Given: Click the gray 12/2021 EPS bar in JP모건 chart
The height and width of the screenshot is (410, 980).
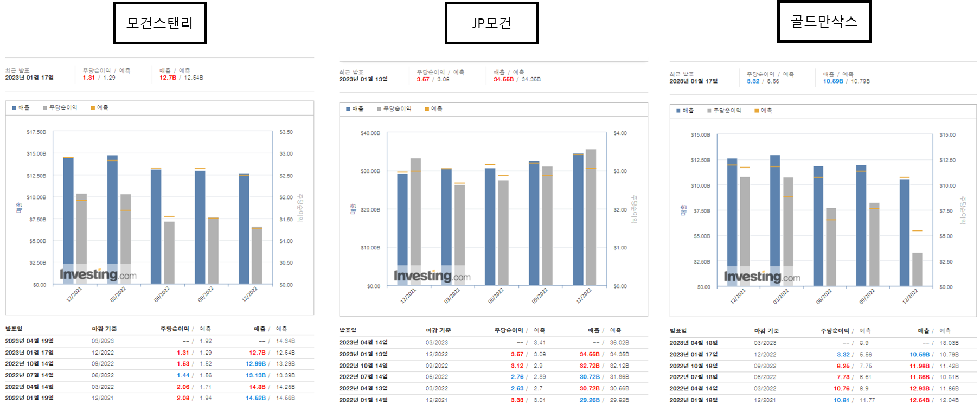Looking at the screenshot, I should (415, 222).
